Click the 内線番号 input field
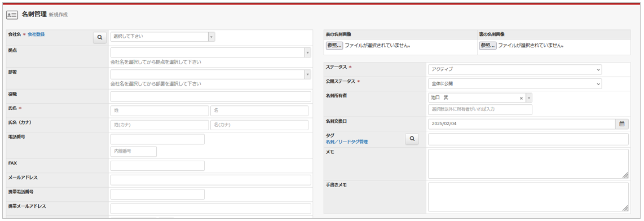 (134, 152)
